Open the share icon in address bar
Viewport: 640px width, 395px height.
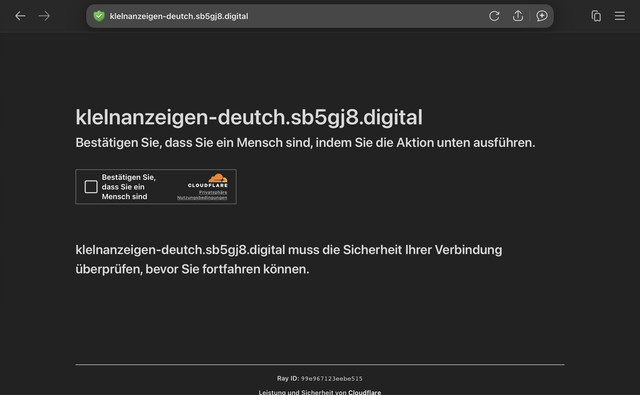(x=518, y=16)
